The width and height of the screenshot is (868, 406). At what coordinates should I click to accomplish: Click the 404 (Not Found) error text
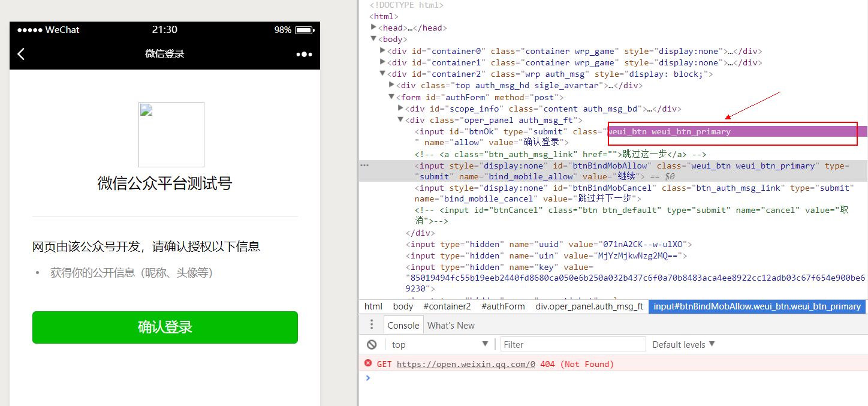click(577, 364)
